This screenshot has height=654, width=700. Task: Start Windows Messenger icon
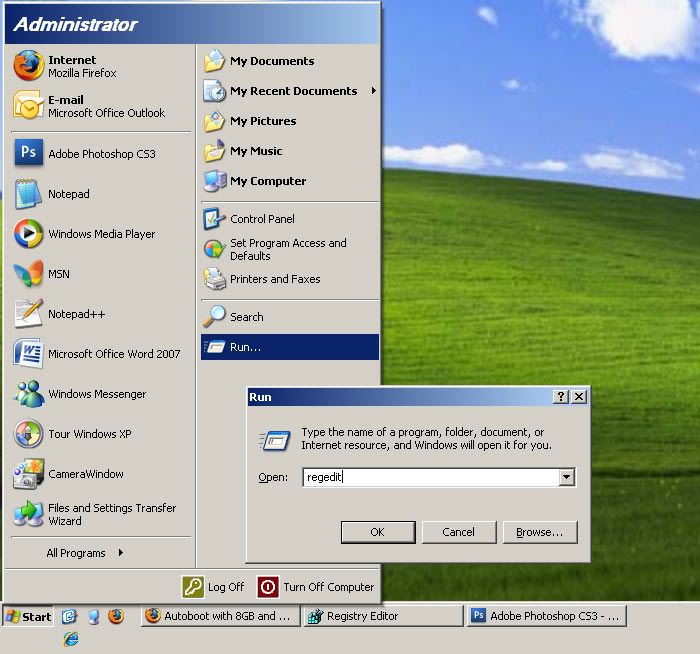[x=29, y=393]
